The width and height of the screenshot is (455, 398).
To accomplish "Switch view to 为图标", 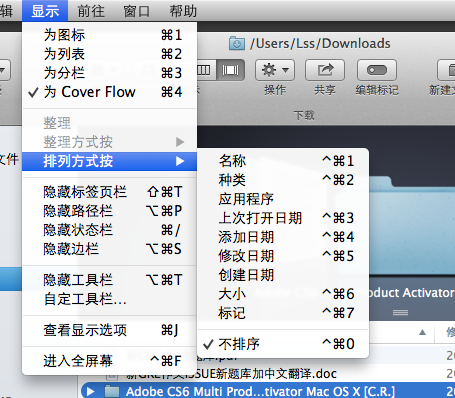I will pyautogui.click(x=109, y=35).
